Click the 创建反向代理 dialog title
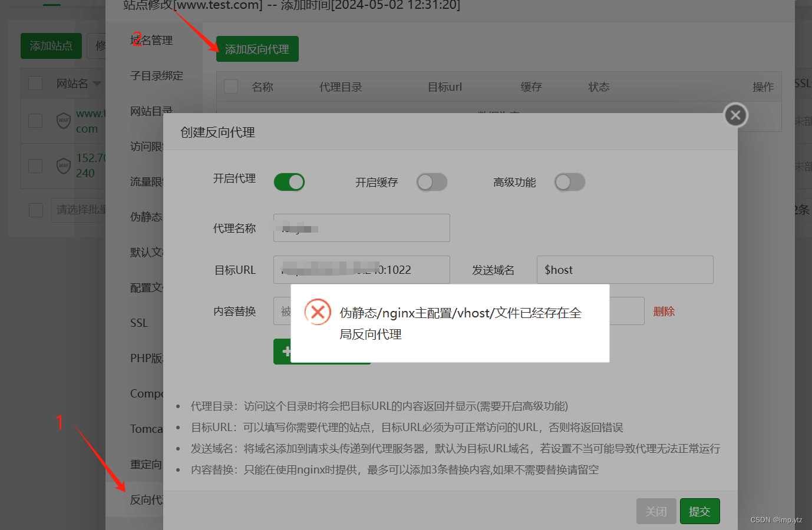 pos(217,132)
